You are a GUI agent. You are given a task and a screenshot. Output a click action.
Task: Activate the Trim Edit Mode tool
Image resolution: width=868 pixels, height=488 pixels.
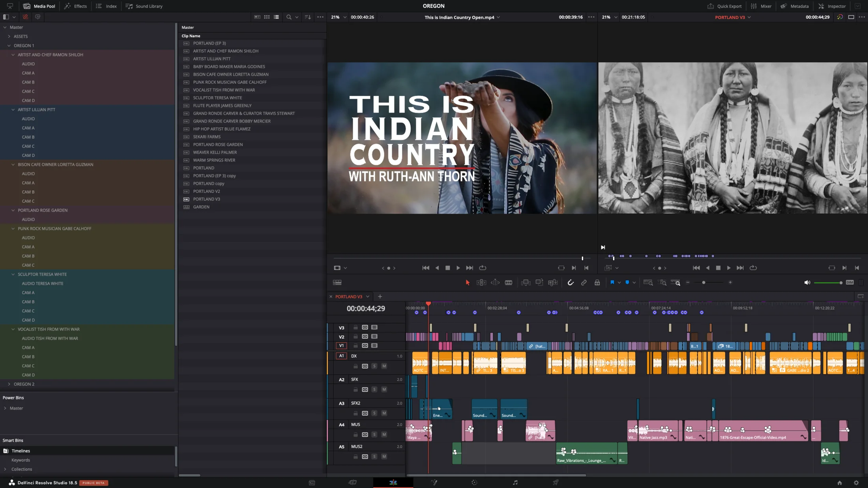(x=481, y=283)
